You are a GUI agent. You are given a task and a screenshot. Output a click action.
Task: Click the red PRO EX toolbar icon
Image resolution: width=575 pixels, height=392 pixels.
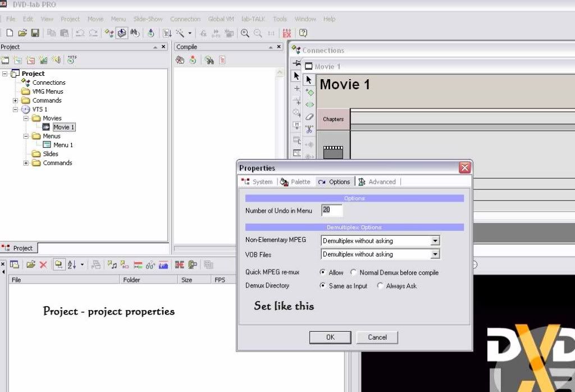point(287,33)
